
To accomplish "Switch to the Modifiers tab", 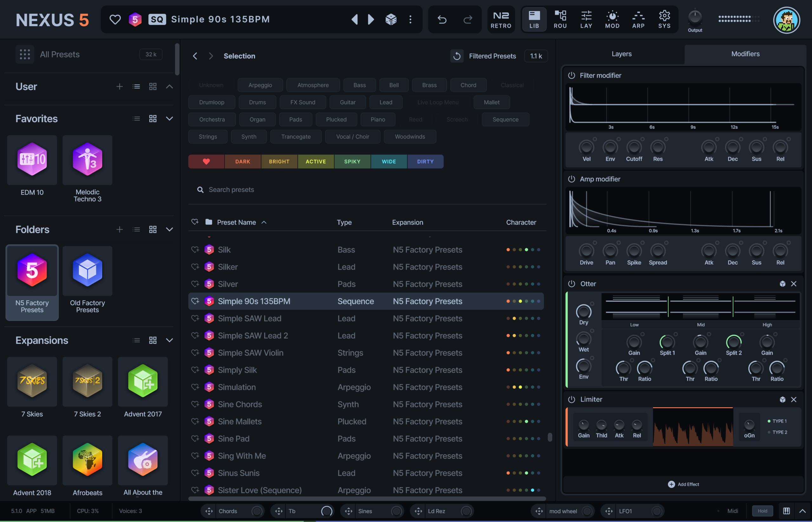I will [745, 54].
